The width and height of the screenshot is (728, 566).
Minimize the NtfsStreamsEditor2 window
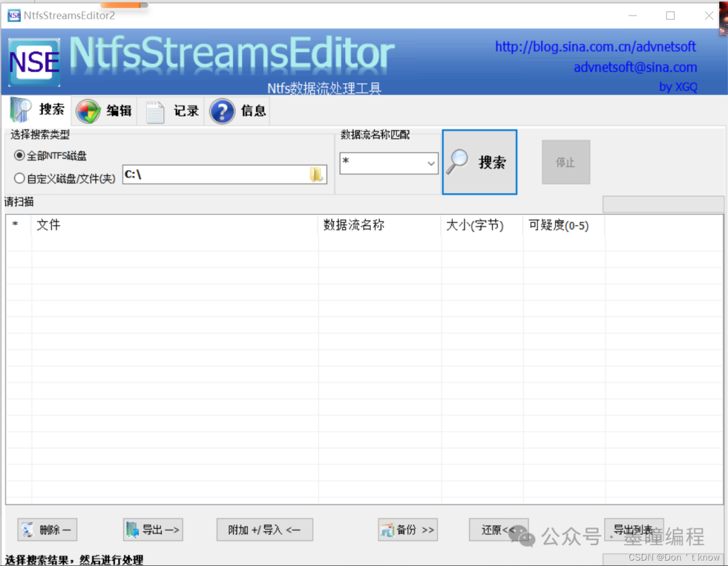coord(632,16)
